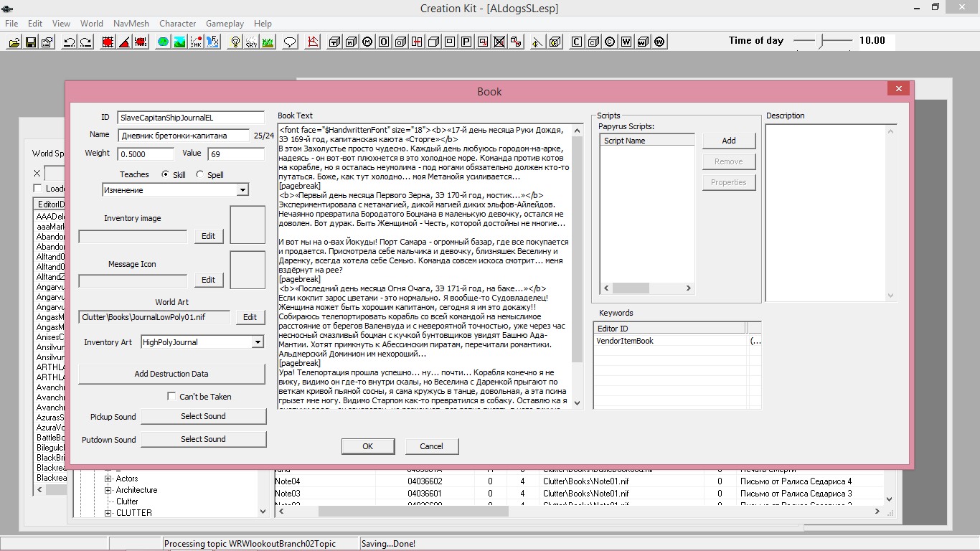The width and height of the screenshot is (980, 551).
Task: Expand the Architecture tree node
Action: coord(108,490)
